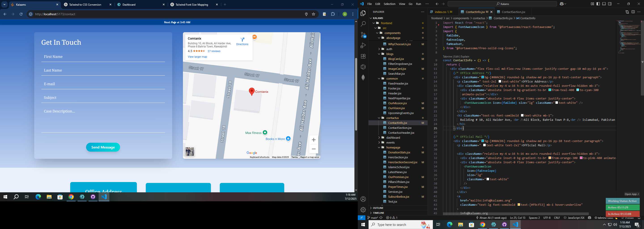Toggle the bottom Panel in VS Code
Viewport: 644px width, 229px height.
604,4
